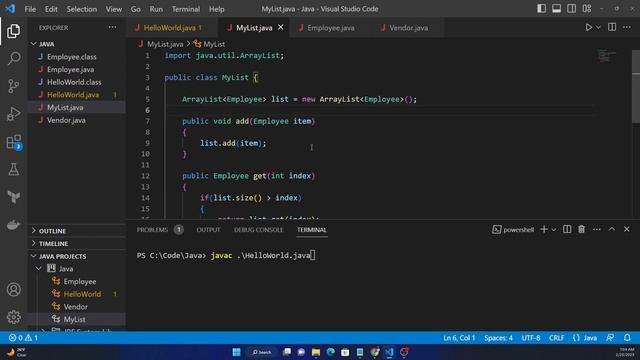Open the Selection menu
Image resolution: width=640 pixels, height=360 pixels.
coord(82,9)
